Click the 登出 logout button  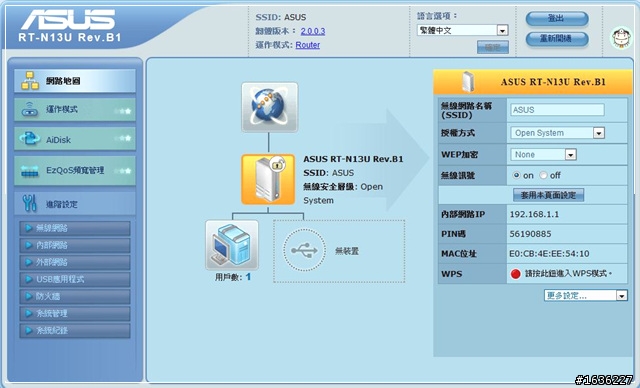pos(557,18)
